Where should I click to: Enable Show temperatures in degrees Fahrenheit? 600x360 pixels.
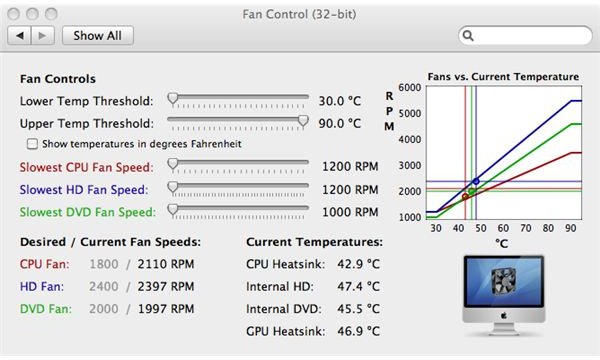tap(32, 144)
